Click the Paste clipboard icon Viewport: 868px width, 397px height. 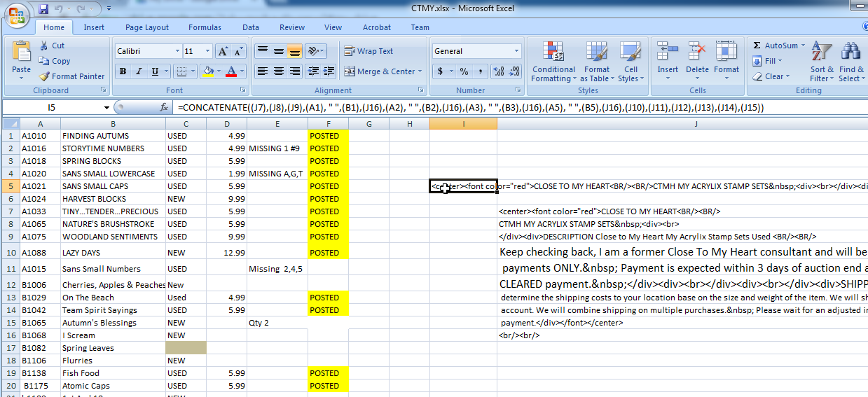pyautogui.click(x=21, y=52)
